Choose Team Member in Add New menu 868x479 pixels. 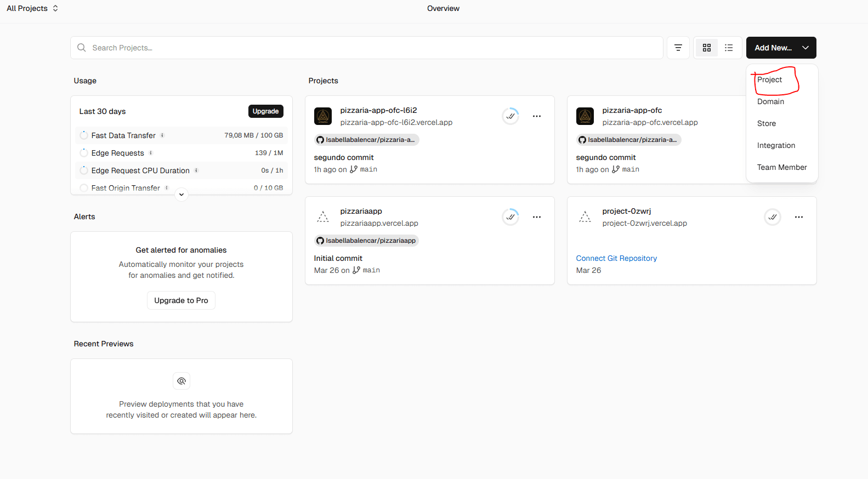tap(781, 167)
